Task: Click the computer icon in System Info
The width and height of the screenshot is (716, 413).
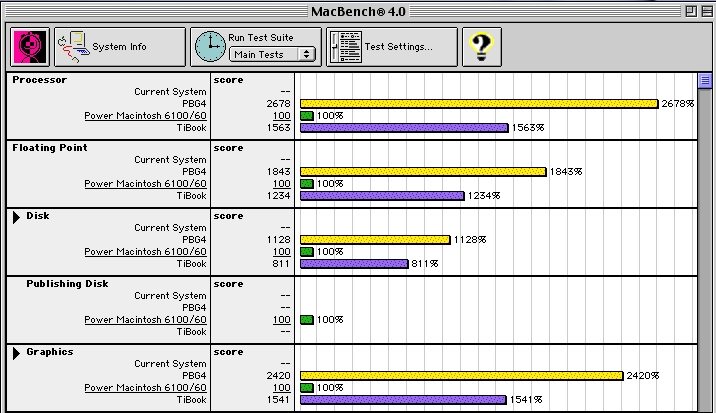Action: tap(74, 47)
